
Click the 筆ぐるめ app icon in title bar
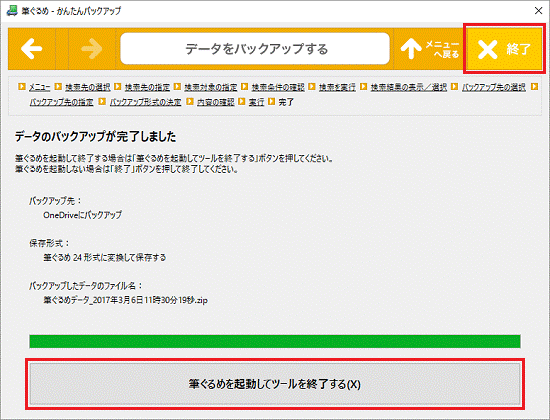[x=12, y=11]
